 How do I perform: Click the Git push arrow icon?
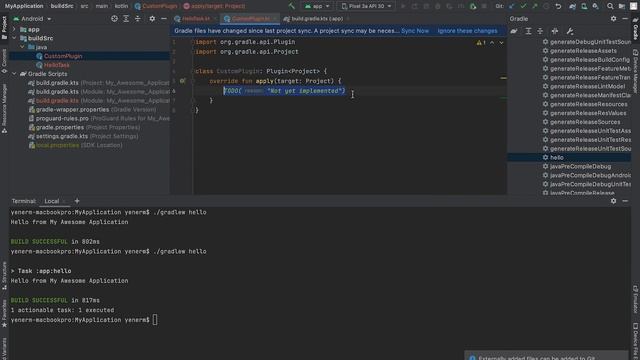pyautogui.click(x=534, y=6)
